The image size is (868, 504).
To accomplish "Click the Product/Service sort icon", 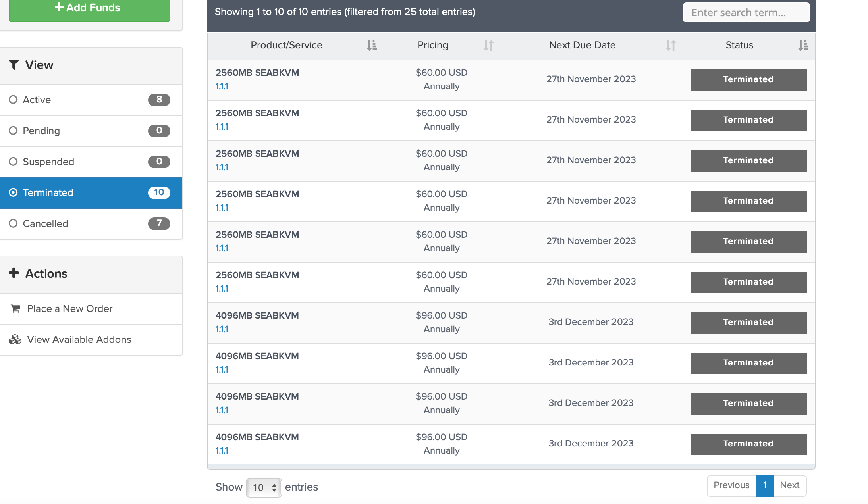I will (x=372, y=46).
